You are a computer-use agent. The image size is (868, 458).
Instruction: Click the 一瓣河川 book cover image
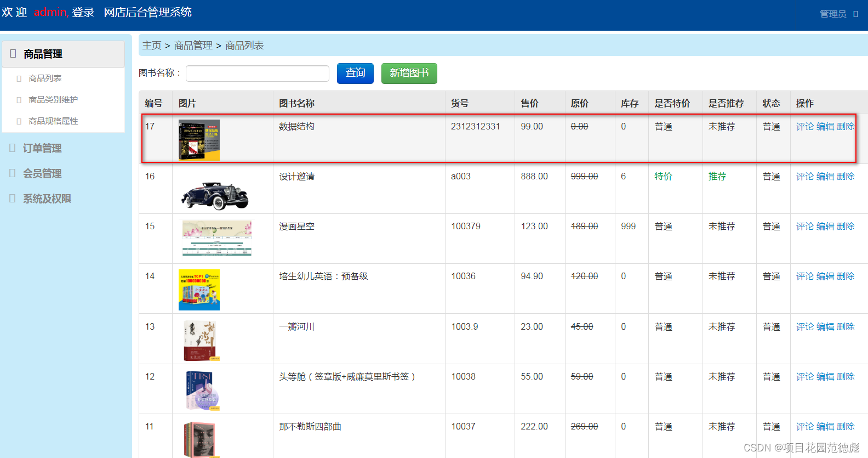[201, 340]
